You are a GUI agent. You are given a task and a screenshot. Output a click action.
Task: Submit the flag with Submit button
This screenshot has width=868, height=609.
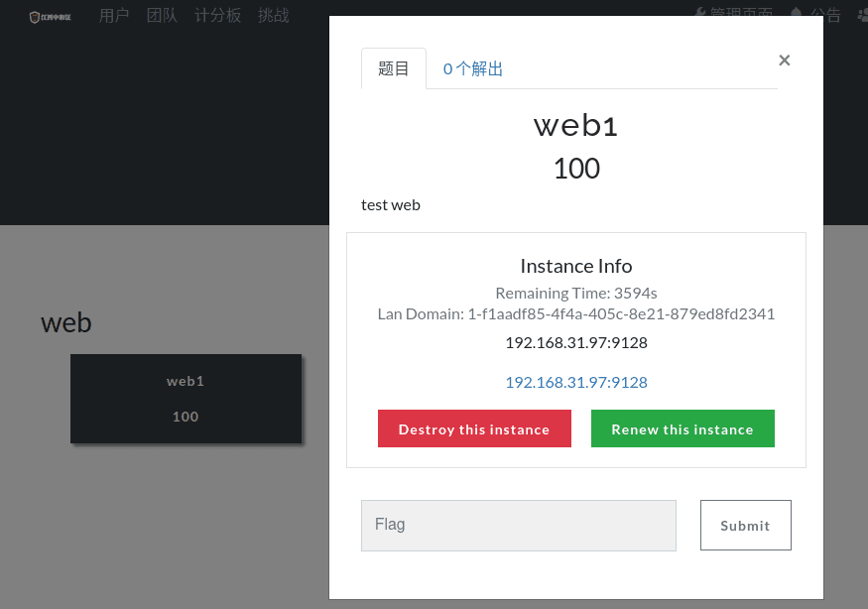click(745, 525)
